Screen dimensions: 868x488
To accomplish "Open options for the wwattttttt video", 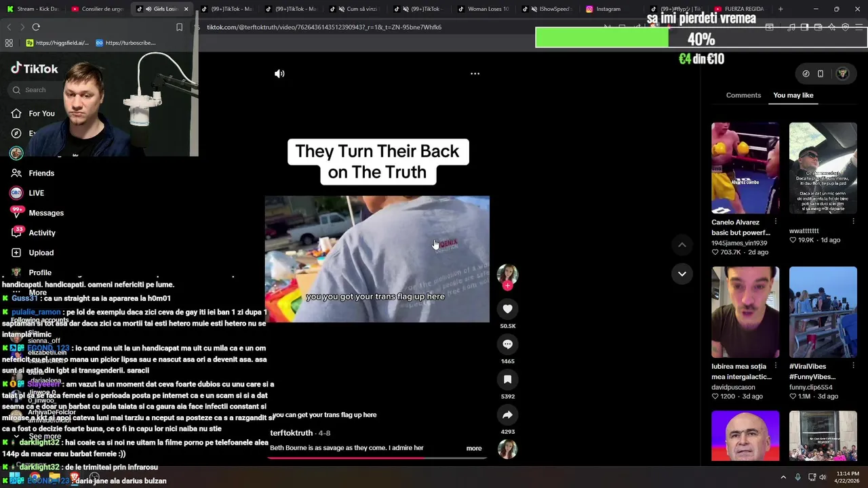I will pyautogui.click(x=853, y=222).
